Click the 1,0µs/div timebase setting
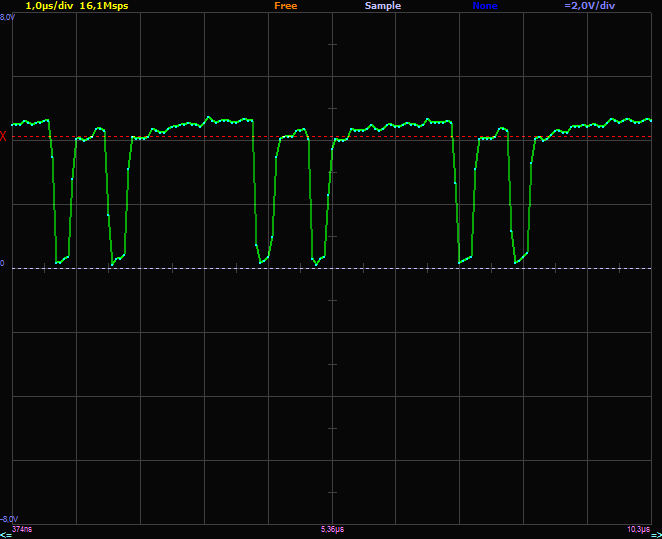The image size is (662, 539). click(48, 6)
